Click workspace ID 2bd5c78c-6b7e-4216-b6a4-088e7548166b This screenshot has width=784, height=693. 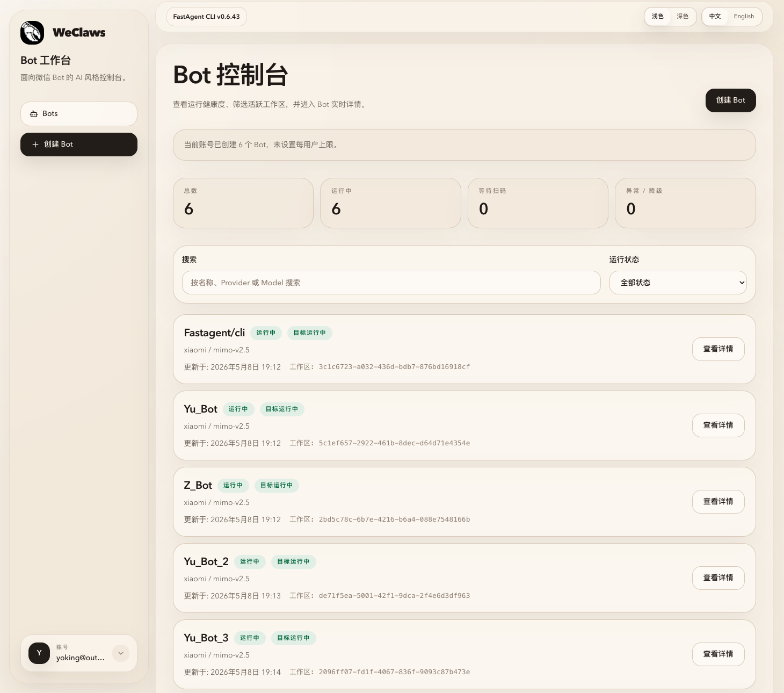tap(394, 519)
